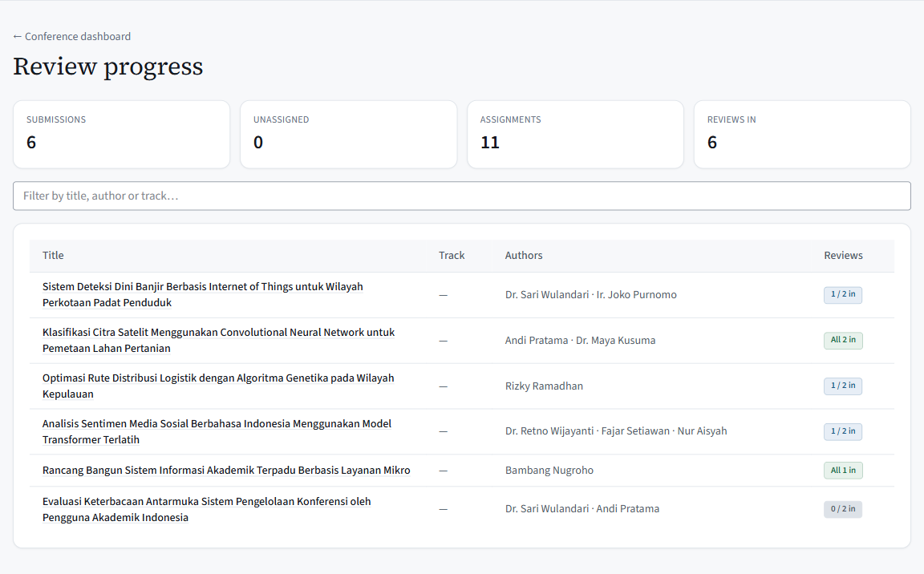
Task: Open the Klasifikasi Citra Satelit submission
Action: pos(219,340)
